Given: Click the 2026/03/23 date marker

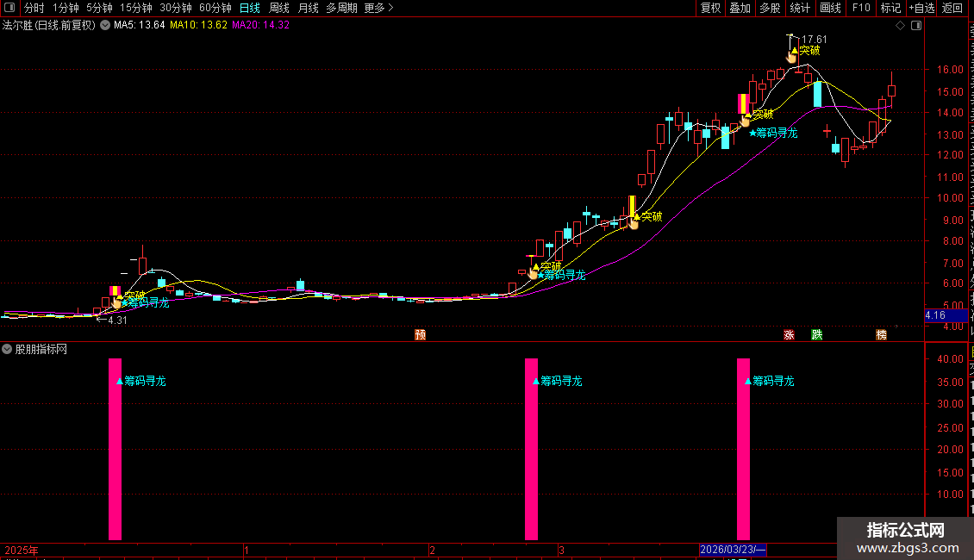Looking at the screenshot, I should click(x=733, y=550).
